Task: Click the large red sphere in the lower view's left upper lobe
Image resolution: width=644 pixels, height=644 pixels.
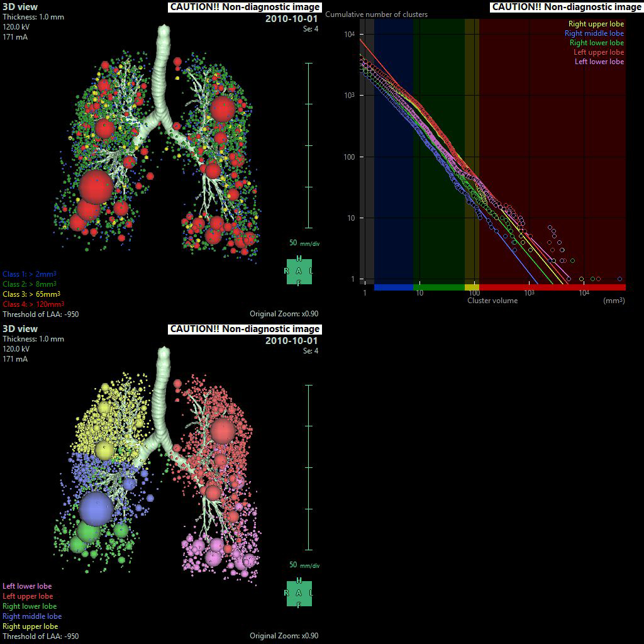Action: [x=222, y=431]
